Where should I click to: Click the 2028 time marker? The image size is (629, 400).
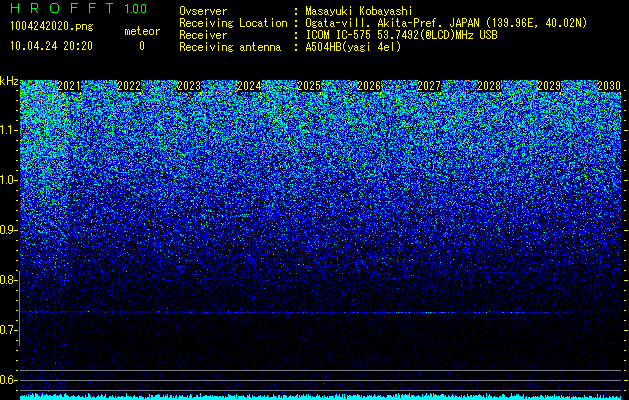point(489,86)
